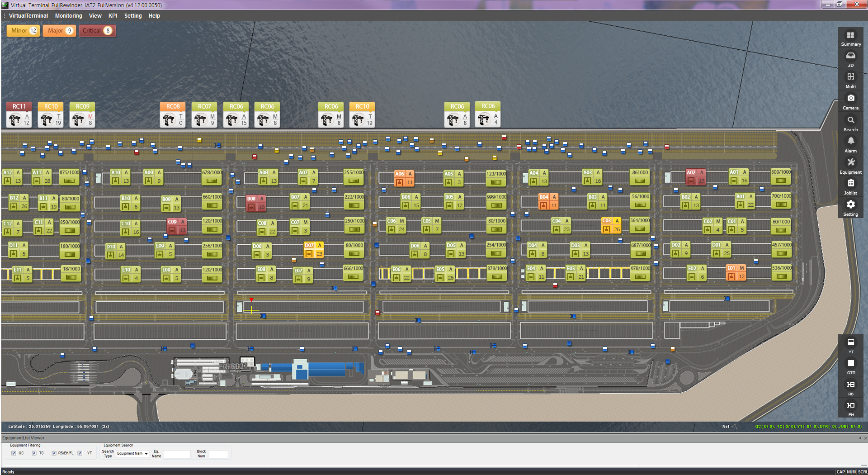Click the Camera icon in sidebar
The image size is (868, 475).
850,99
